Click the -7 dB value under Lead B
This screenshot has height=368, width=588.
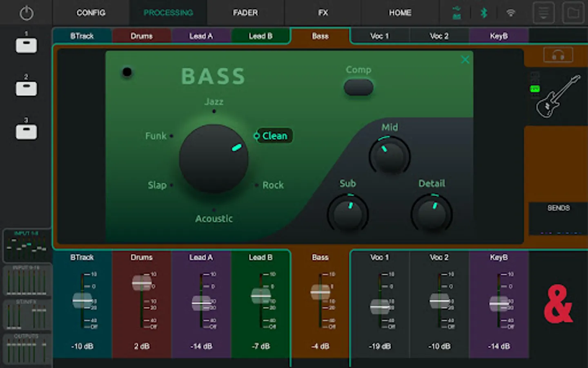click(261, 346)
